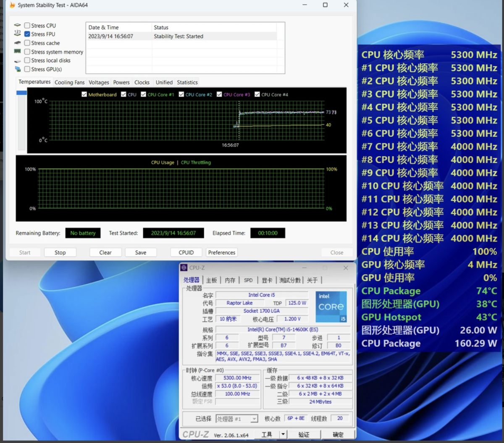Tick the Stress cache checkbox
This screenshot has height=443, width=504.
coord(27,43)
